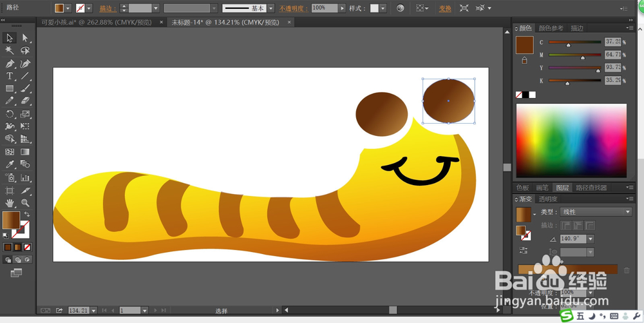The height and width of the screenshot is (323, 644).
Task: Click the 不透明度 link in control bar
Action: click(293, 8)
